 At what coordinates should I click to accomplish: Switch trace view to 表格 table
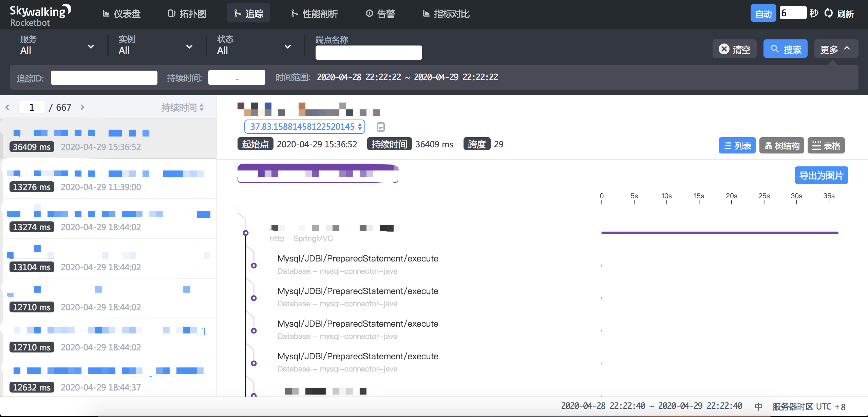826,146
